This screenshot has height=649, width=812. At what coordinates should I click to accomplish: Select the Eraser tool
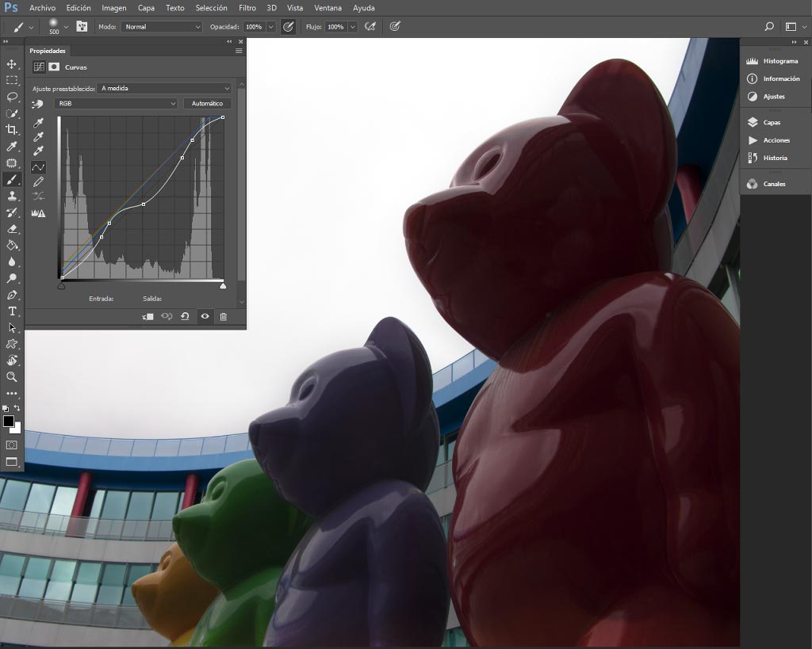[x=11, y=229]
